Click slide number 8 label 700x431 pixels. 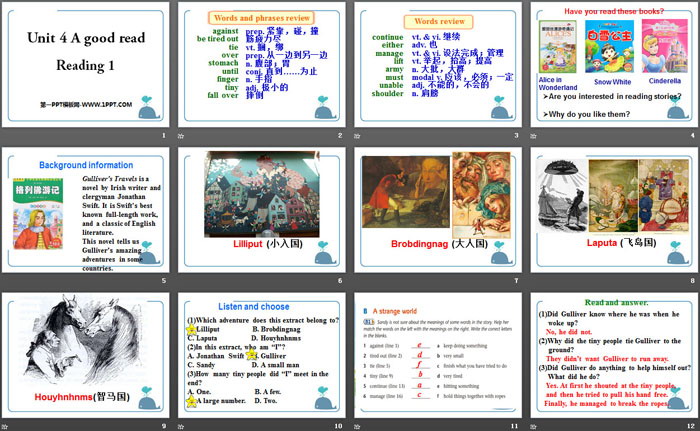click(692, 280)
